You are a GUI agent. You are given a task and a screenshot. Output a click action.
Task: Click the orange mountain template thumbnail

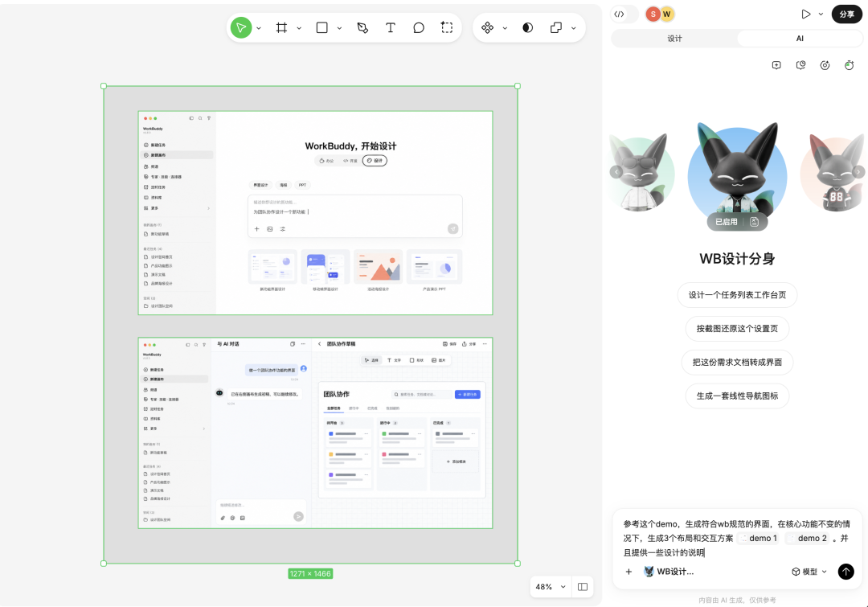click(378, 267)
